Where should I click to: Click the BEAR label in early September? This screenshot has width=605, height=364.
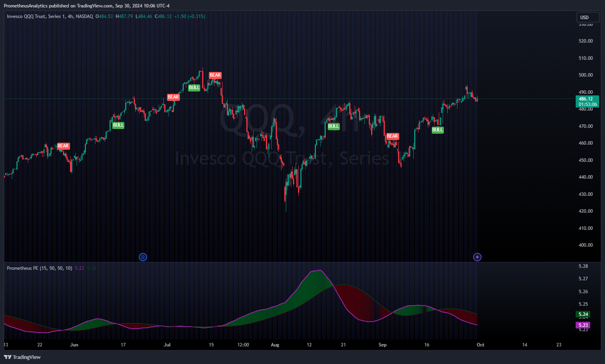pos(392,136)
